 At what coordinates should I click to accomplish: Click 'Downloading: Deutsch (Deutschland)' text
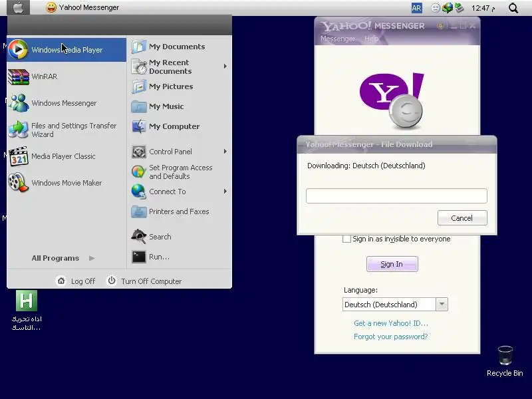366,166
